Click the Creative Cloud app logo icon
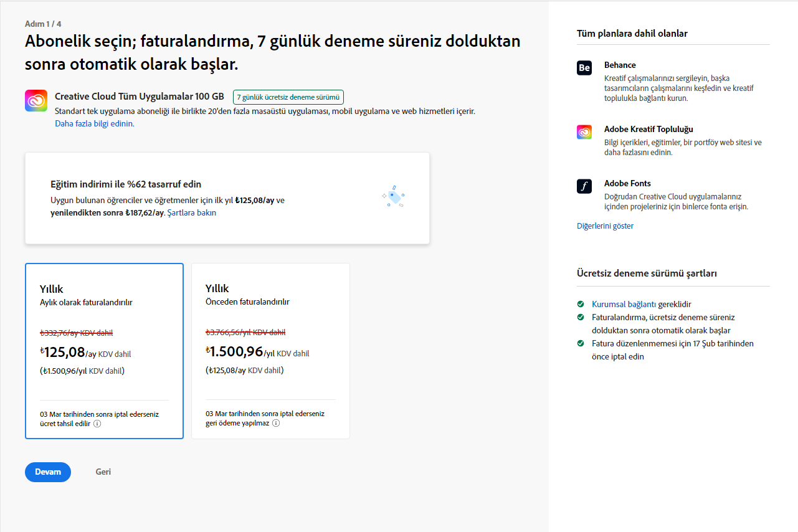 coord(36,100)
